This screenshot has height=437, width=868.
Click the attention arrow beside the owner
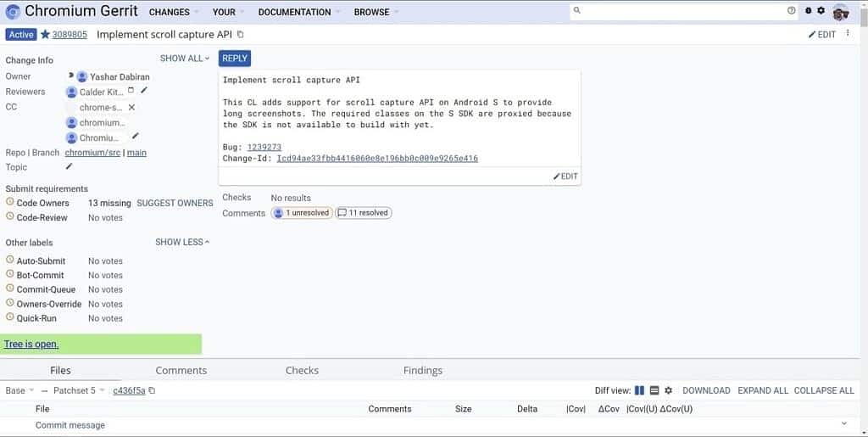[x=71, y=76]
